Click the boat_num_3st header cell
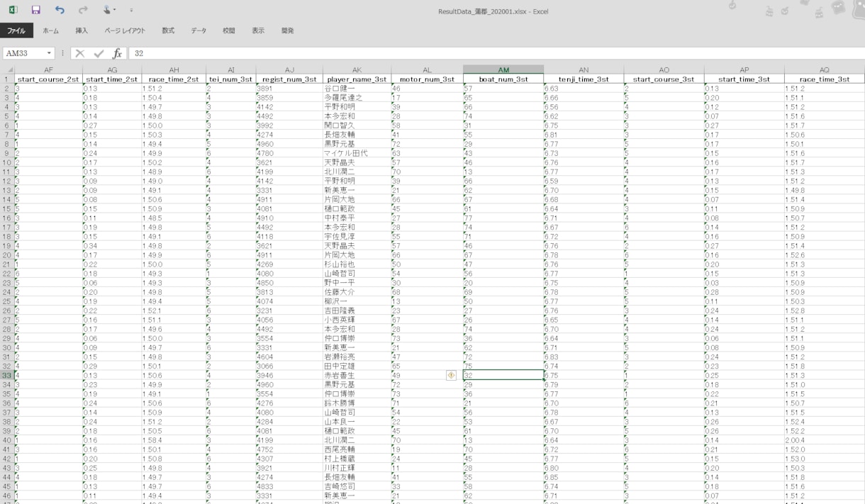 pos(503,79)
